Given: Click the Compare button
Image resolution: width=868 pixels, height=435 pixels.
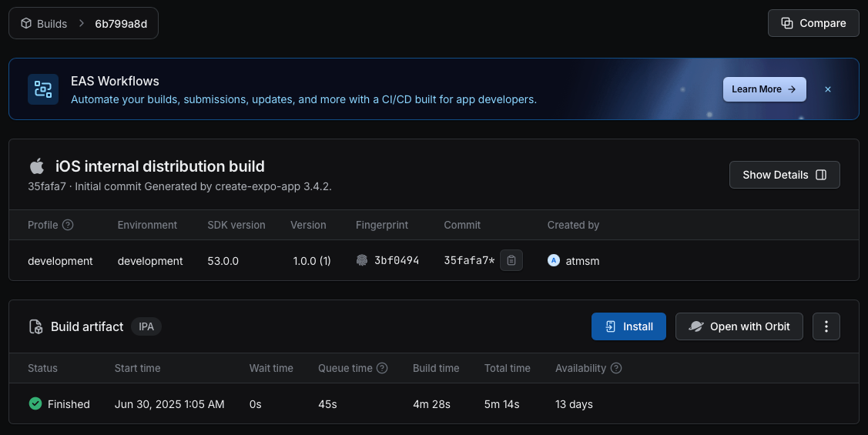Looking at the screenshot, I should [813, 23].
